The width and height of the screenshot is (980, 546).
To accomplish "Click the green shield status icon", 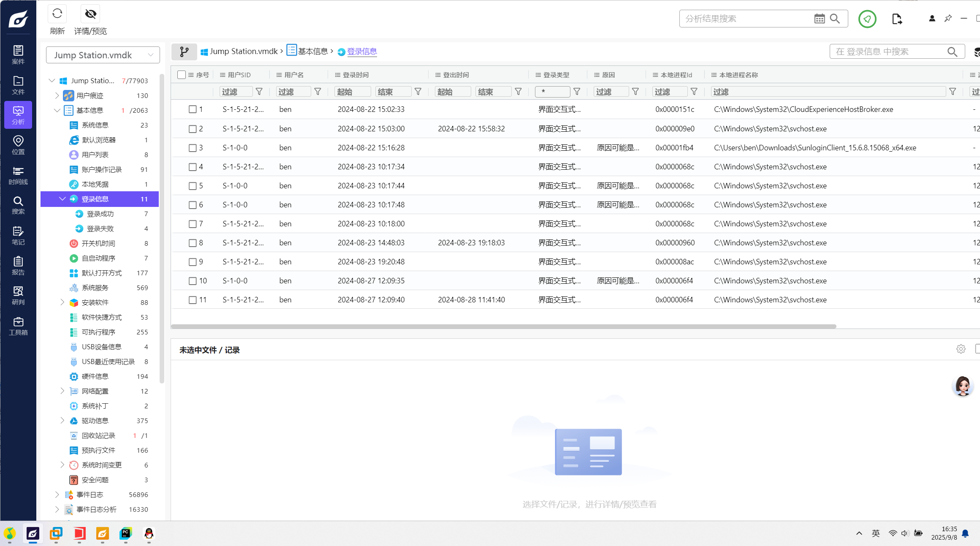I will click(x=867, y=19).
